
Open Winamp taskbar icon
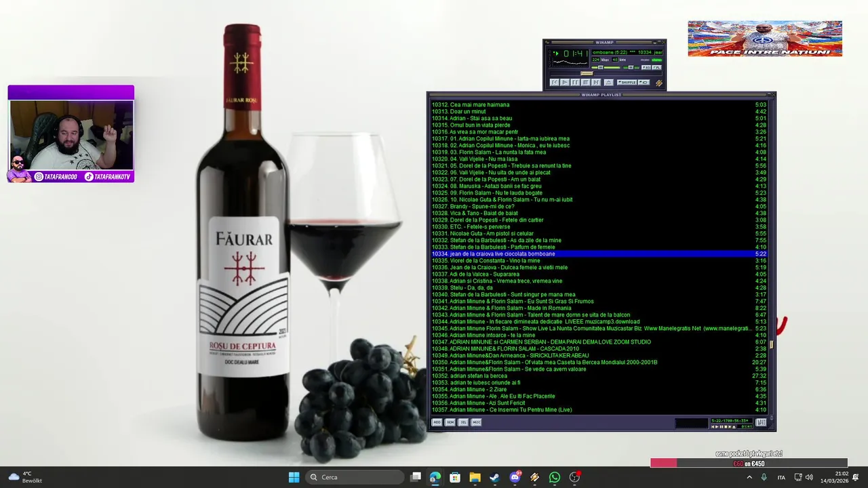[x=534, y=477]
